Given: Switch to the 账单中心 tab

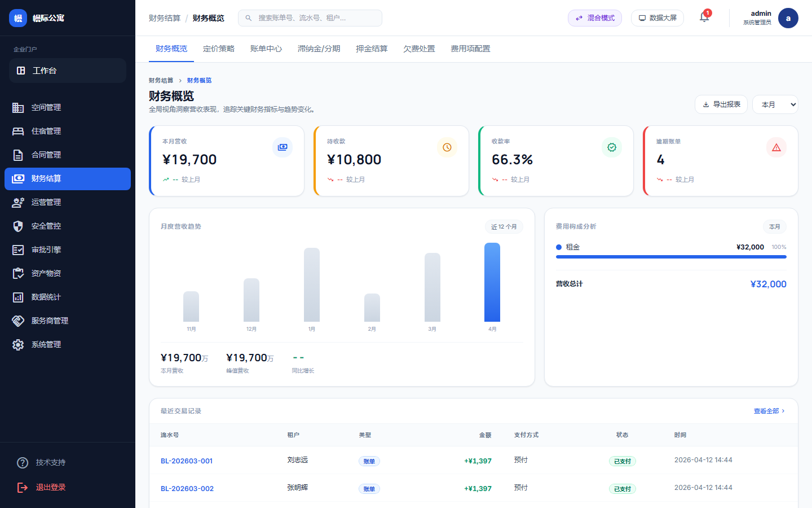Looking at the screenshot, I should point(266,49).
